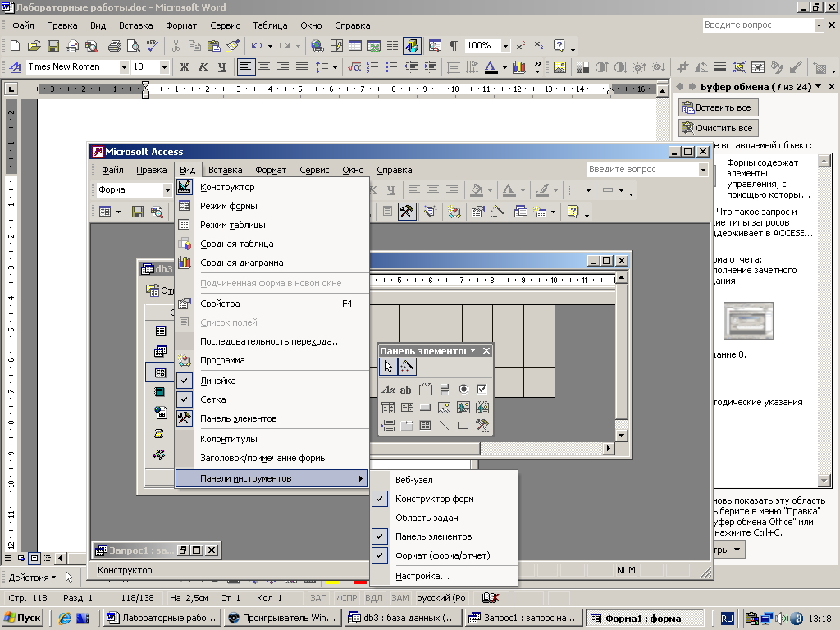Click the Пуск start button
This screenshot has width=840, height=630.
[x=22, y=618]
